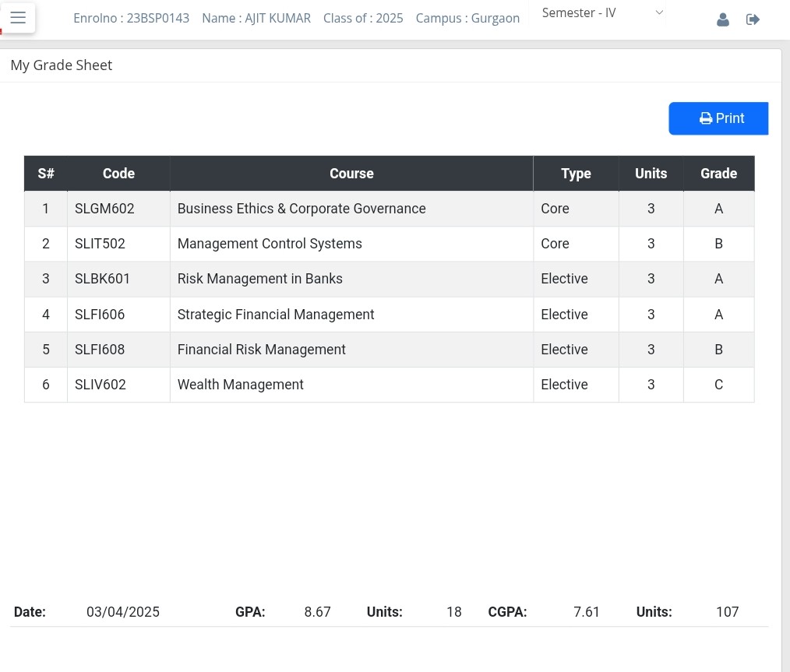Click the Financial Risk Management course
The image size is (790, 672).
pos(261,350)
